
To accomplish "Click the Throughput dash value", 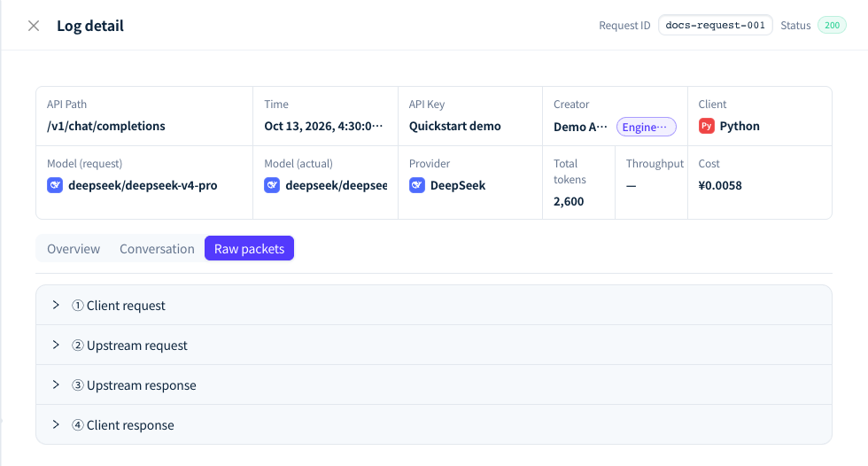I will (x=631, y=186).
